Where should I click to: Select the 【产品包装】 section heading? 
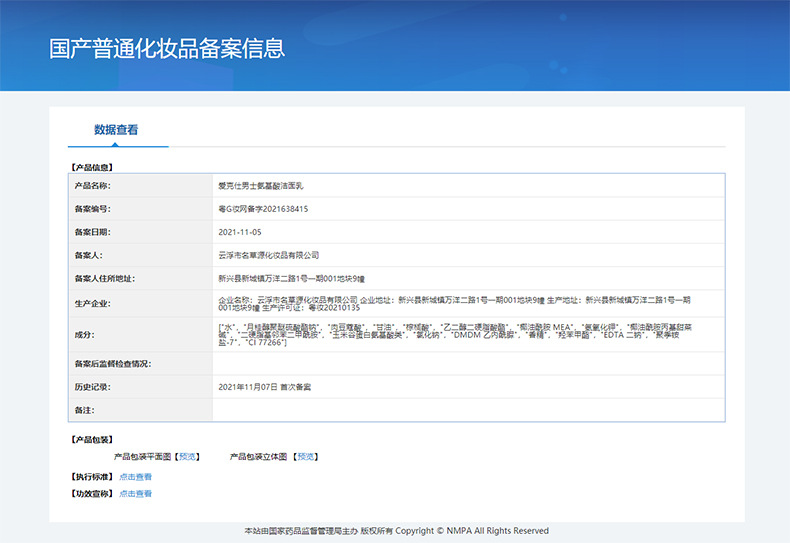point(92,439)
